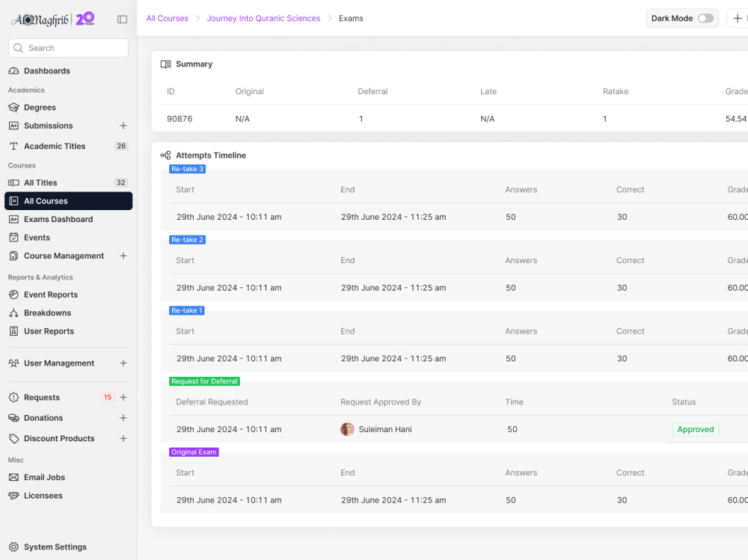Click the Ratake column header
Image resolution: width=748 pixels, height=560 pixels.
point(616,91)
